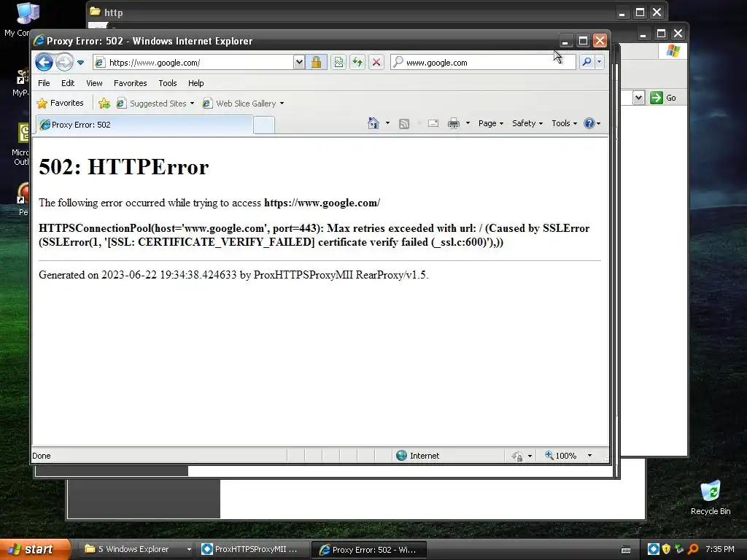
Task: Click the keyboard icon in the taskbar
Action: 626,550
